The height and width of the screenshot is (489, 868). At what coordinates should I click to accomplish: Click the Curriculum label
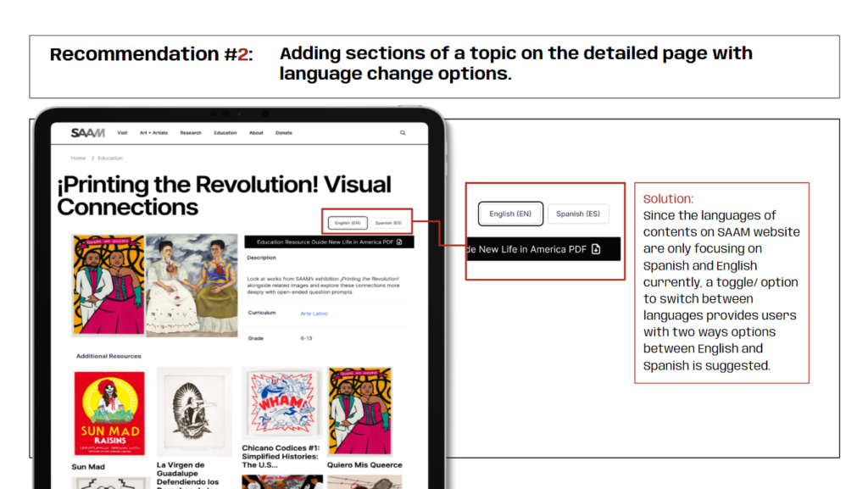[x=262, y=313]
